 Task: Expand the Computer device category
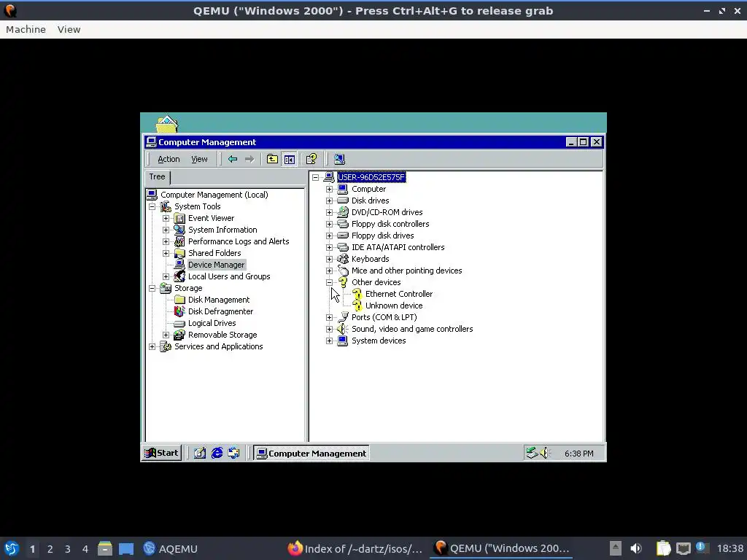[329, 189]
